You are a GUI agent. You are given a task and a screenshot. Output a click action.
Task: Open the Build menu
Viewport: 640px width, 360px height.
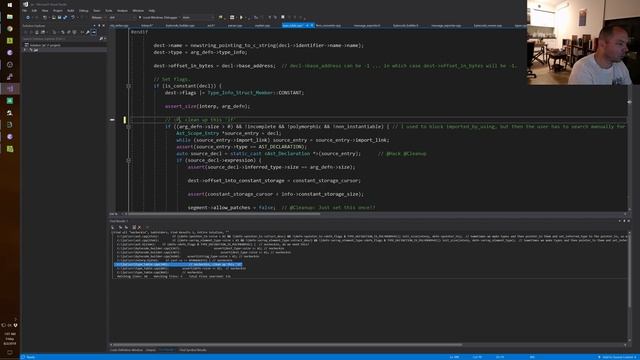71,11
